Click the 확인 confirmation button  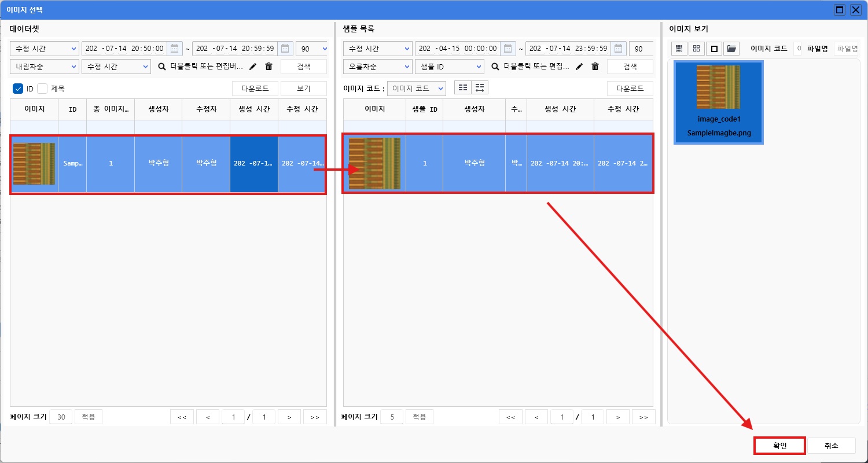pyautogui.click(x=779, y=445)
